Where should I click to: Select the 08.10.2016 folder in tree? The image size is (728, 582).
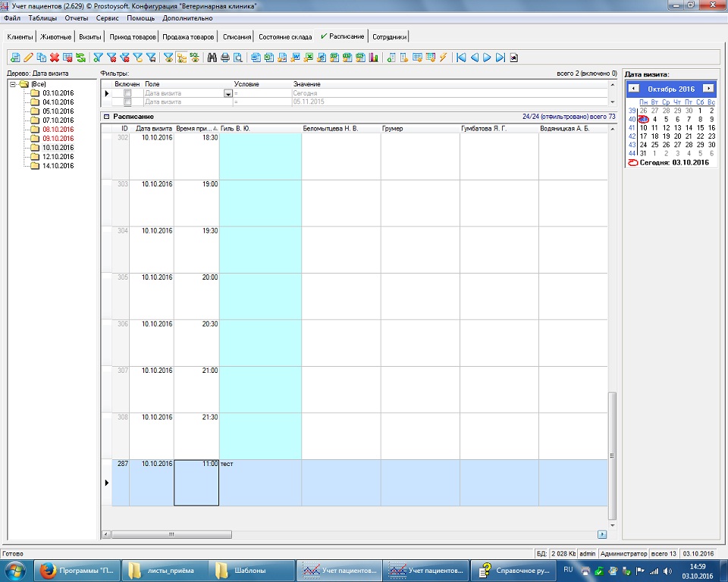pyautogui.click(x=58, y=130)
